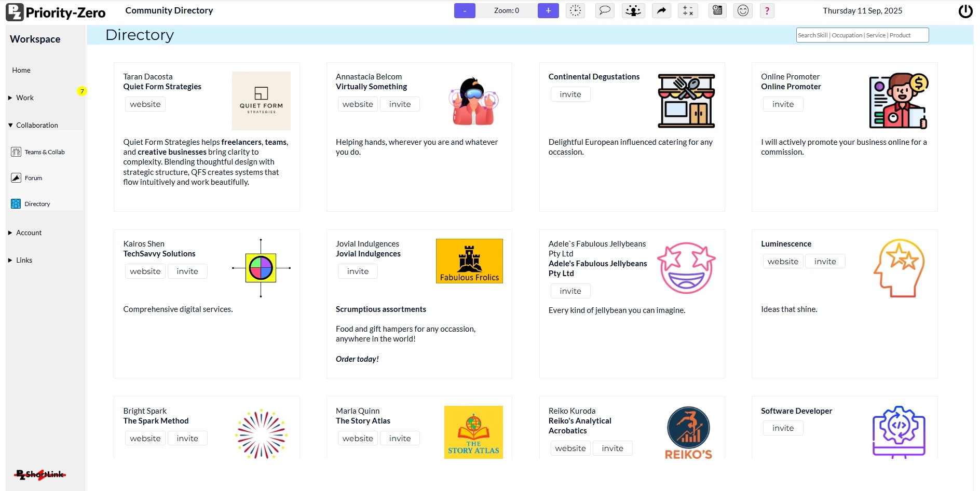Click the yellow 7 notification badge

point(81,91)
